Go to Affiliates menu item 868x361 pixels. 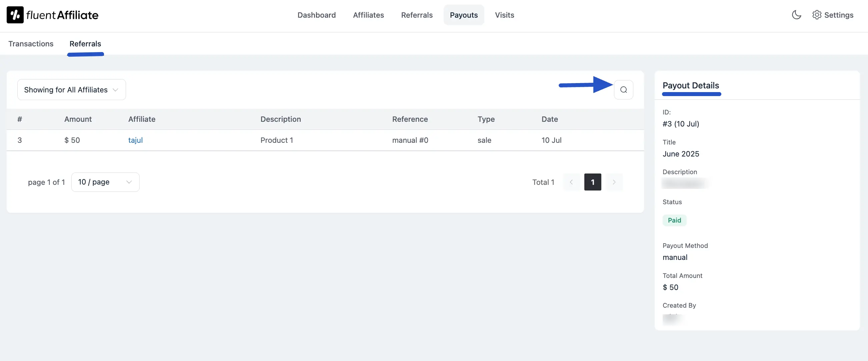pyautogui.click(x=368, y=15)
